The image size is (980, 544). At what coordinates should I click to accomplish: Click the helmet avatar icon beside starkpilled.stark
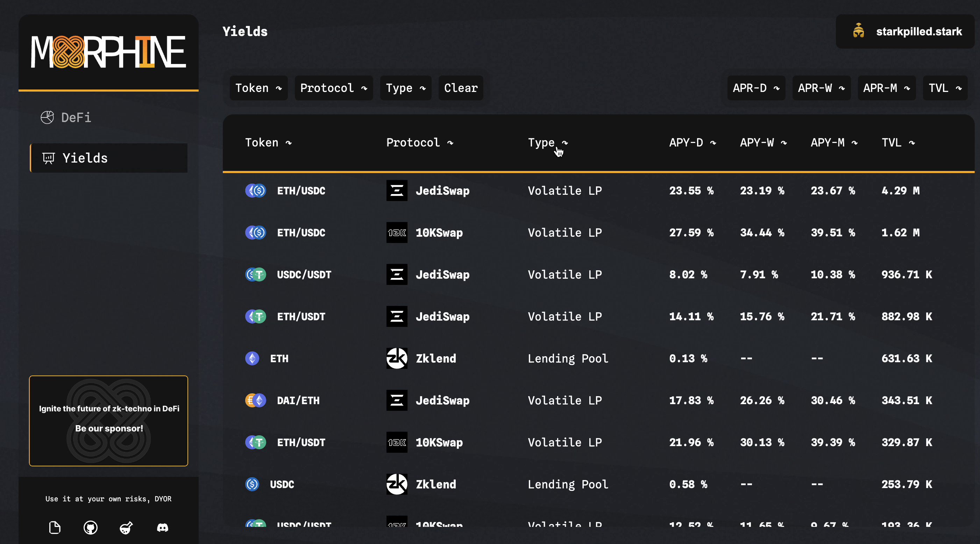click(859, 31)
